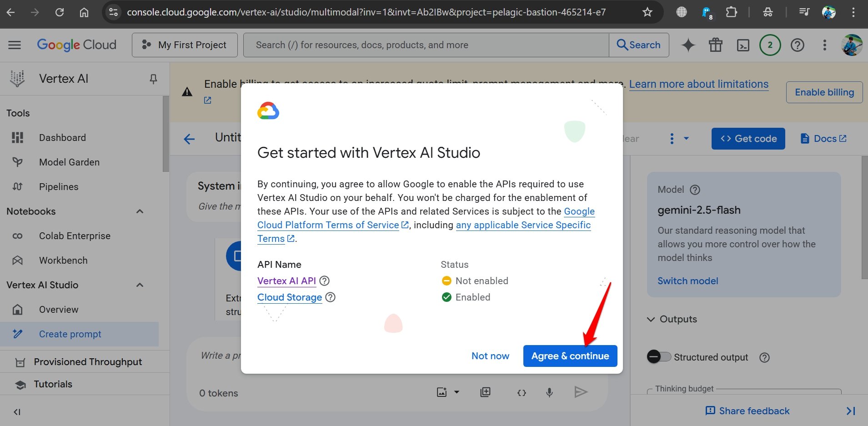The width and height of the screenshot is (868, 426).
Task: Select Create prompt in sidebar
Action: click(80, 334)
